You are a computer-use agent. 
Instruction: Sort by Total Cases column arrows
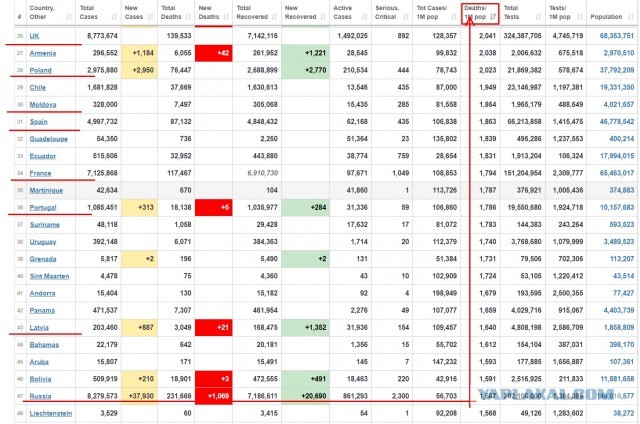pos(114,17)
